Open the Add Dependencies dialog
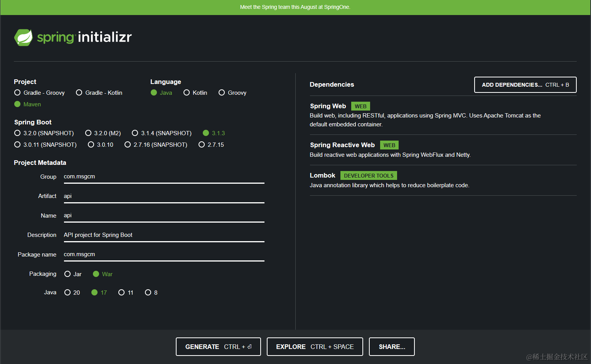Screen dimensions: 591x364 coord(525,85)
